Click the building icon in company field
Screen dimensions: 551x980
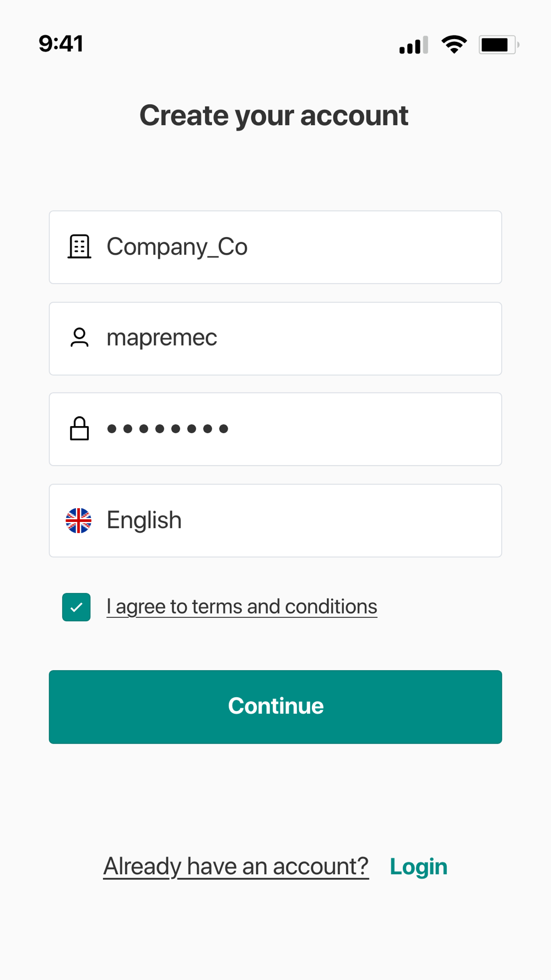point(79,246)
